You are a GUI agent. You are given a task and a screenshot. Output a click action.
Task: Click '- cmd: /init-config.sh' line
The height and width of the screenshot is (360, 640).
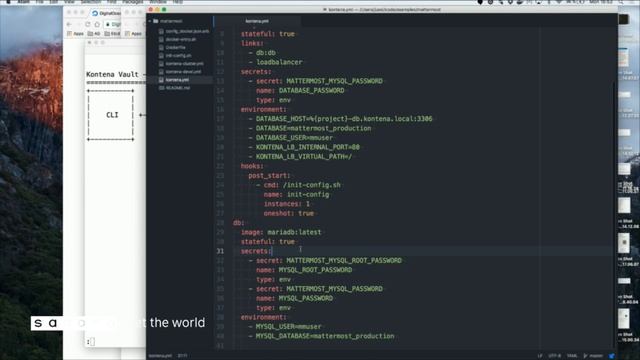click(298, 185)
